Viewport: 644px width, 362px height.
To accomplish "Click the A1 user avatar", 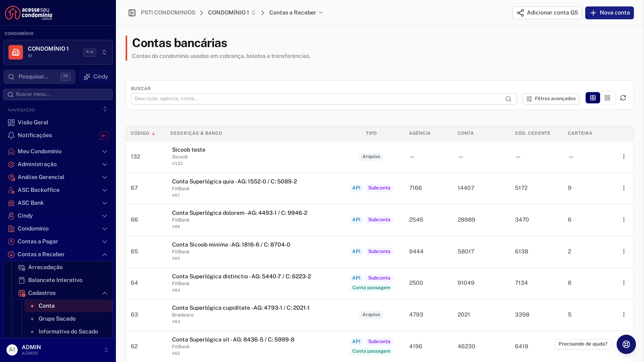I will tap(12, 350).
